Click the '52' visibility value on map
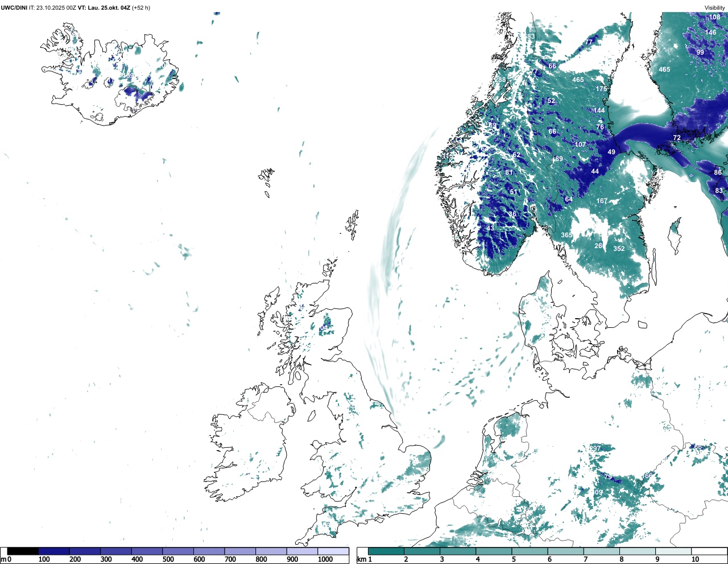Screen dimensions: 728x564 coord(551,102)
